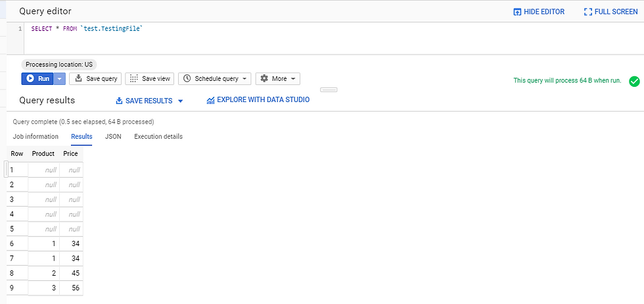Click the green query validation checkmark icon

click(x=634, y=81)
